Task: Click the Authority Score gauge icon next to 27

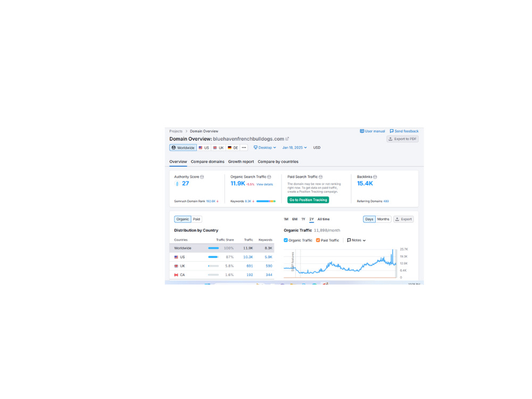Action: tap(177, 184)
